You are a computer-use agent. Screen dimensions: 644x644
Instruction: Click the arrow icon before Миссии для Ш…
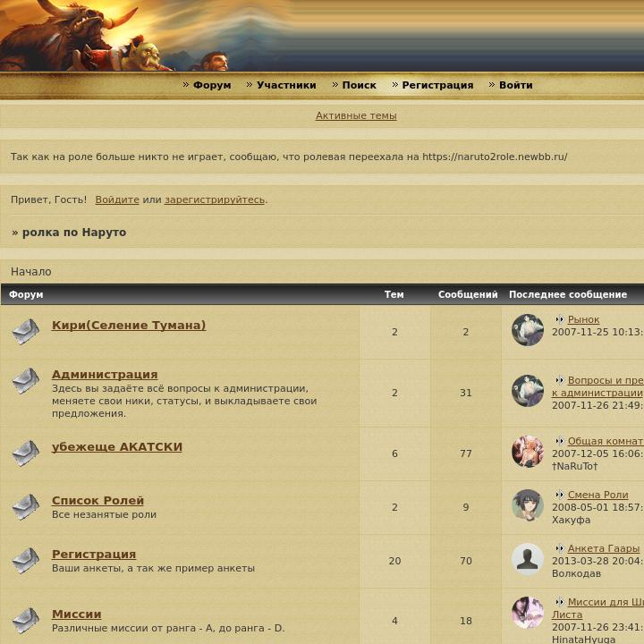tap(559, 602)
